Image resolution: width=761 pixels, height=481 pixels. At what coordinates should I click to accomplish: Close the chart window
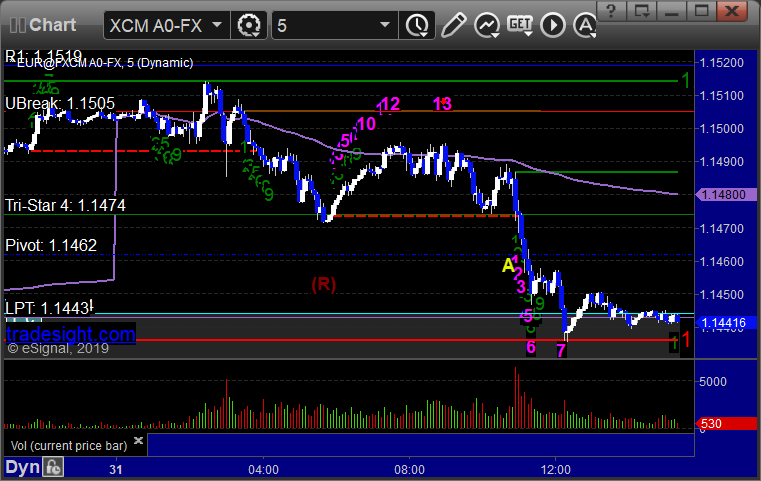coord(732,11)
